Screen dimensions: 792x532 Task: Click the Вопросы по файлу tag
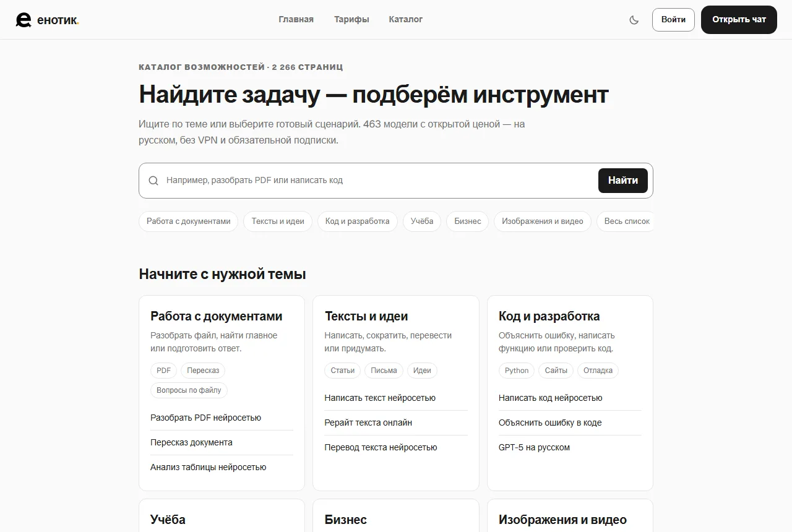(x=189, y=390)
